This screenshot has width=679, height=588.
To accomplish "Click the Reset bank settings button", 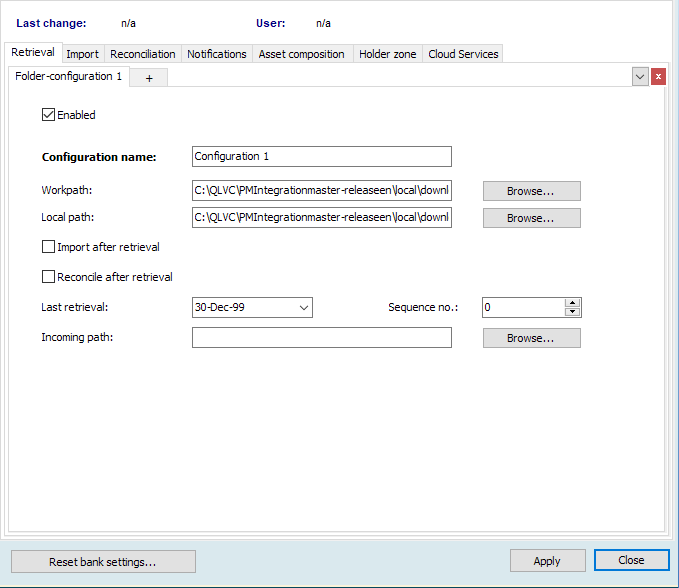I will (x=103, y=561).
